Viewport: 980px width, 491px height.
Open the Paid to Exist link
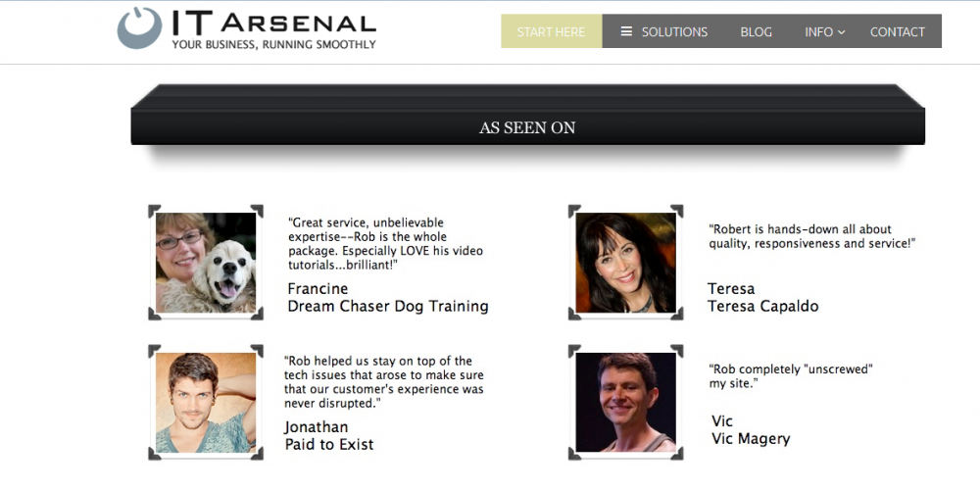pos(329,445)
